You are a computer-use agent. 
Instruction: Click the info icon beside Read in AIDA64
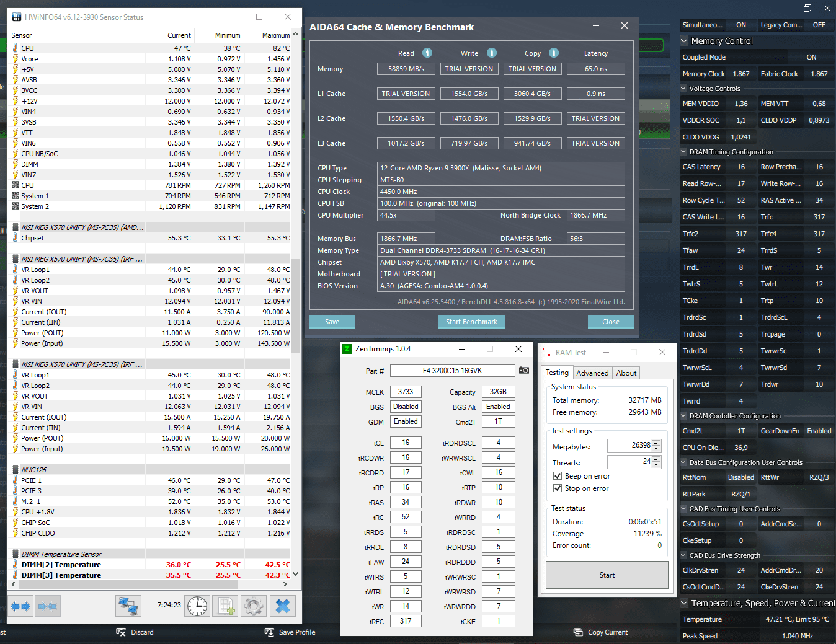point(427,53)
